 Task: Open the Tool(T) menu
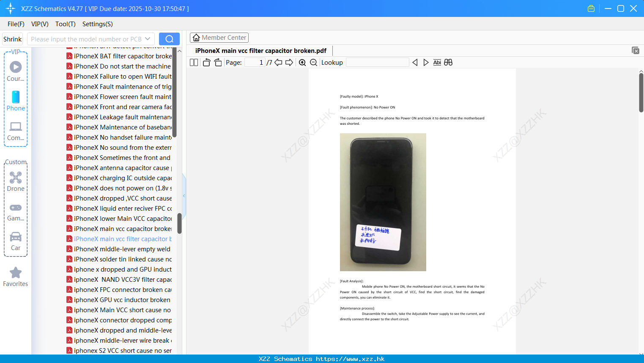[66, 24]
